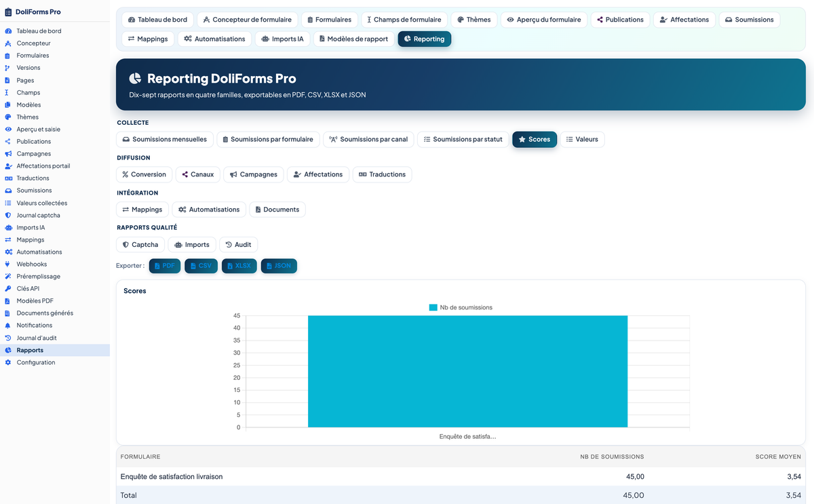
Task: Click the Journal captcha shield icon
Action: tap(8, 215)
